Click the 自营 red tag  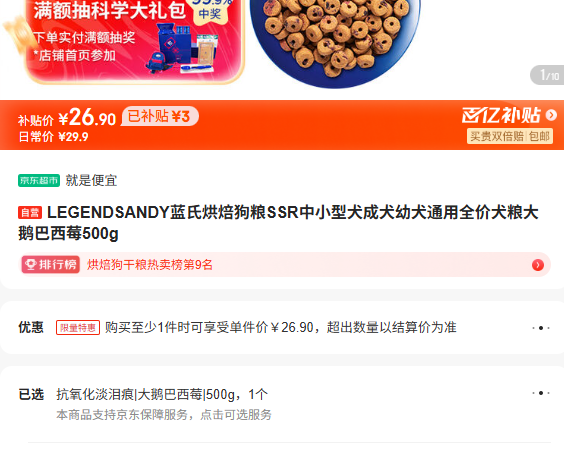click(x=30, y=213)
